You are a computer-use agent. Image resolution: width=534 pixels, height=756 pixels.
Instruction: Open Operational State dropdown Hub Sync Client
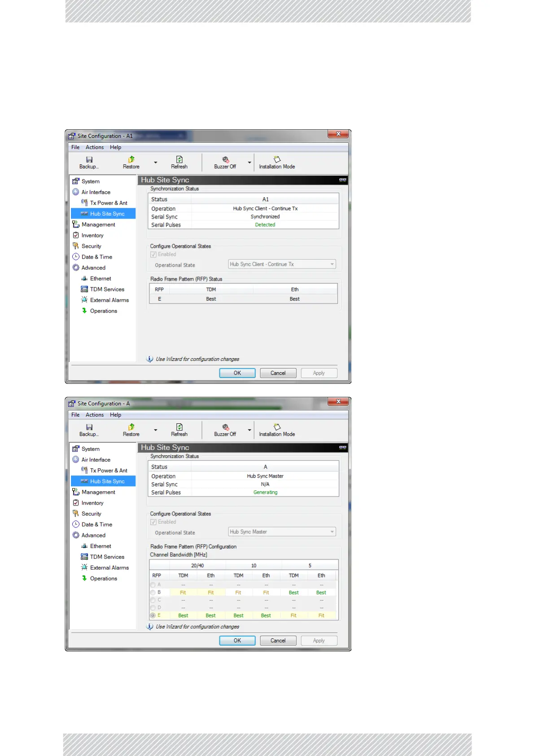coord(282,264)
